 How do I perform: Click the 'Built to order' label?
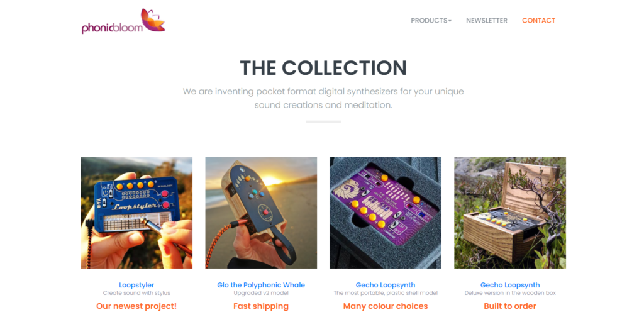(x=510, y=306)
